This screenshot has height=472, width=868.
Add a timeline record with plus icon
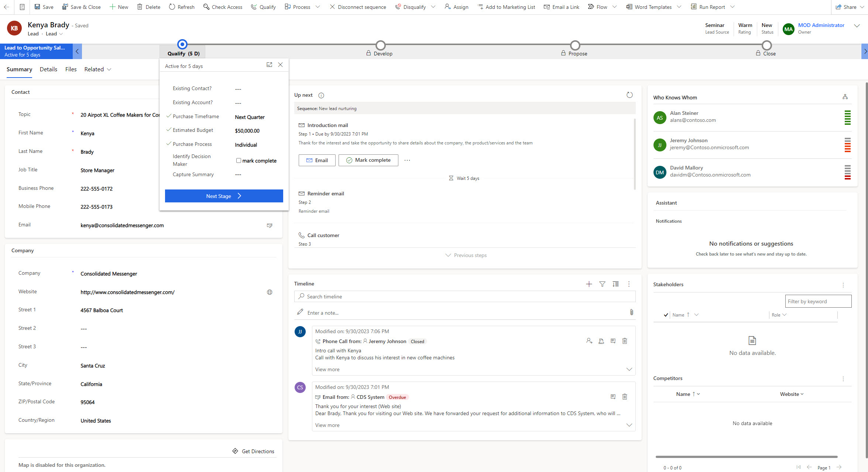click(x=589, y=284)
